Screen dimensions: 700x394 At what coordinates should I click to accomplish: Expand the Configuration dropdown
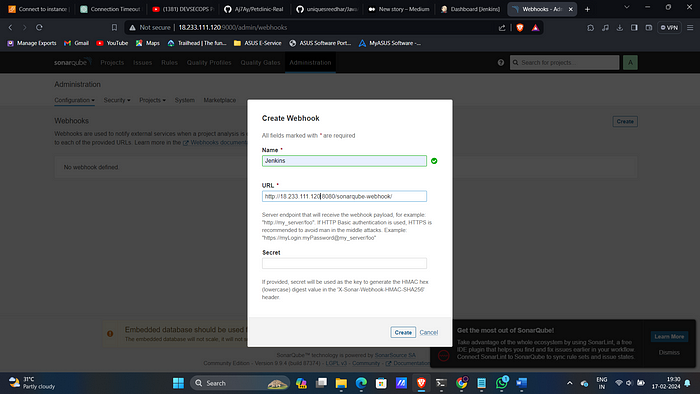[74, 100]
